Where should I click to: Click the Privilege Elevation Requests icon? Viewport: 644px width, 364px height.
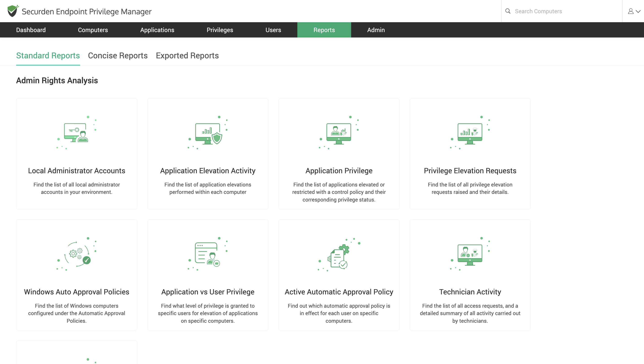(x=470, y=133)
